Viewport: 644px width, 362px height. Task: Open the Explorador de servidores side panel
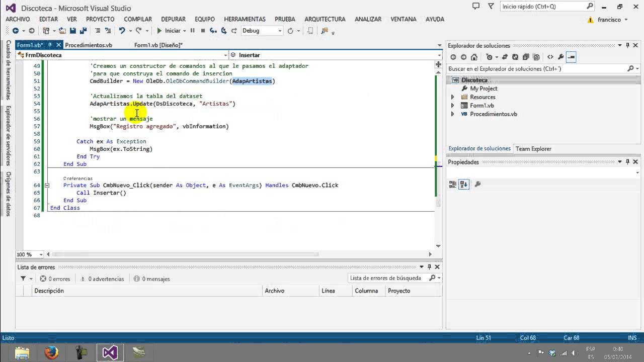9,136
